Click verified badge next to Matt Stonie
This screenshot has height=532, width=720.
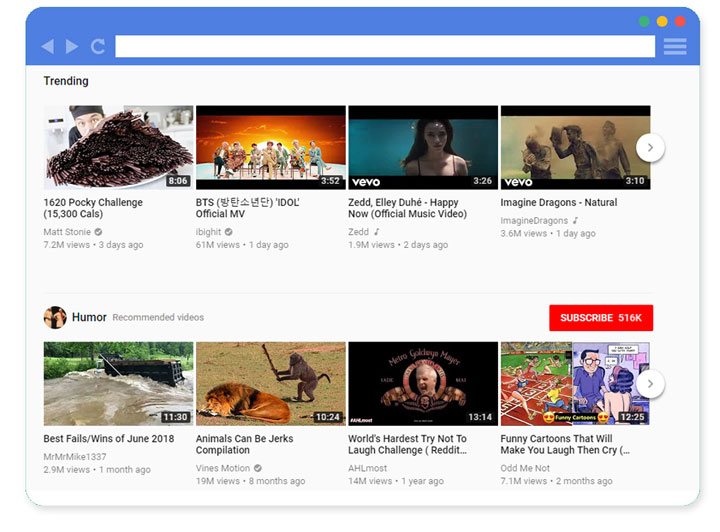click(x=98, y=232)
